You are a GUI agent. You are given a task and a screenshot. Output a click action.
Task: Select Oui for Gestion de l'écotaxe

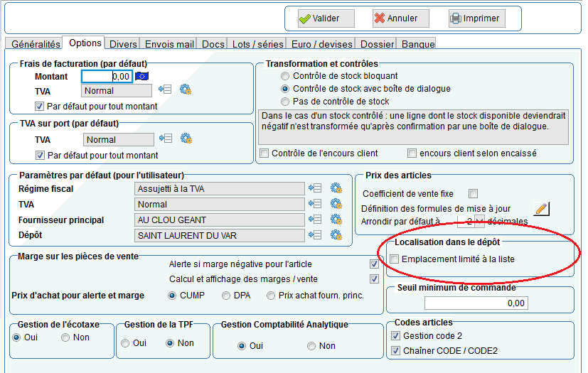coord(16,337)
